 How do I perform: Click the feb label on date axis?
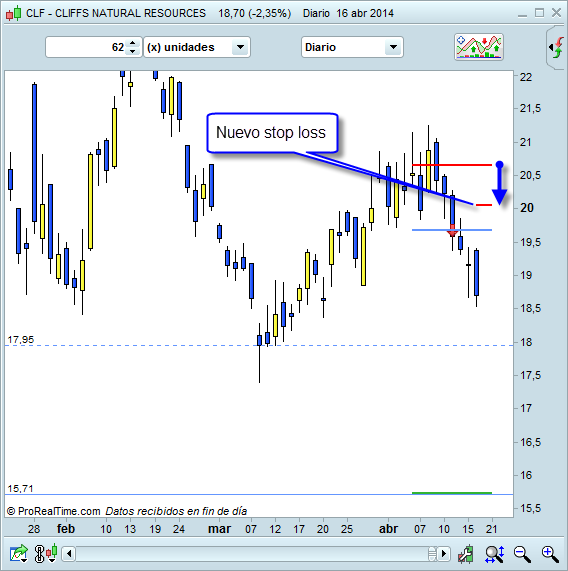pyautogui.click(x=66, y=529)
